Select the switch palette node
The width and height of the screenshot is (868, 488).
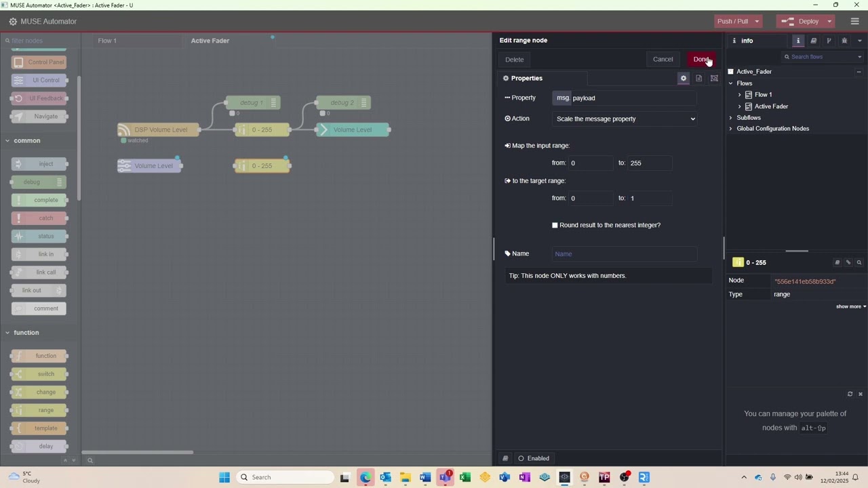coord(39,374)
